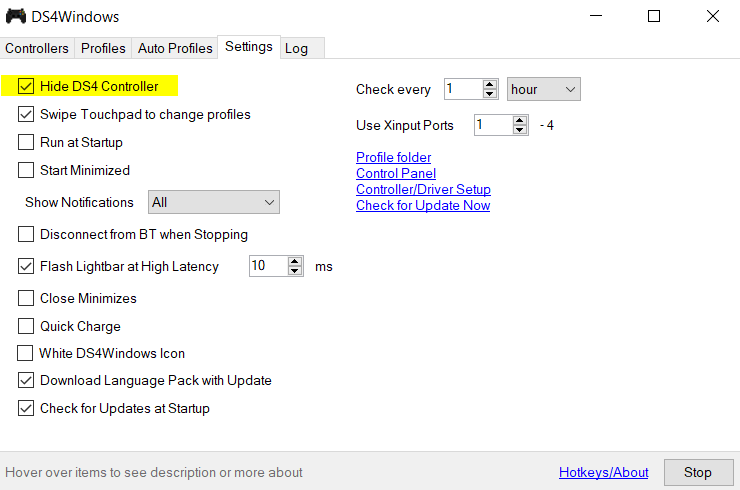Focus the Check every number field
This screenshot has width=740, height=490.
click(x=463, y=89)
